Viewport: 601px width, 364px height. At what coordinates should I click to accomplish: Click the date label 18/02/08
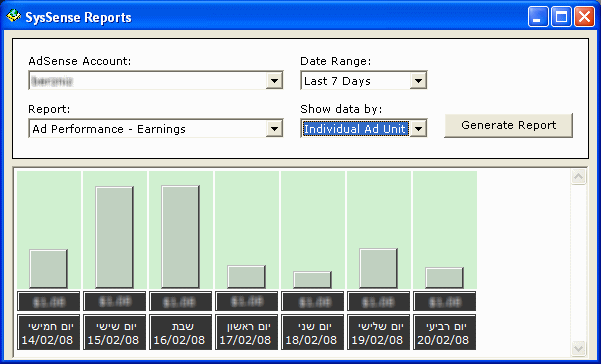312,332
